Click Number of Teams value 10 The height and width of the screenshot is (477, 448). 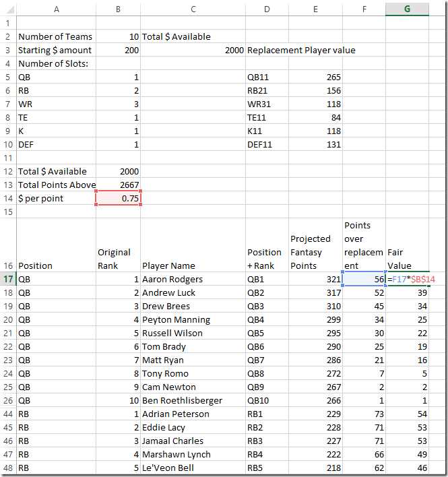coord(119,37)
